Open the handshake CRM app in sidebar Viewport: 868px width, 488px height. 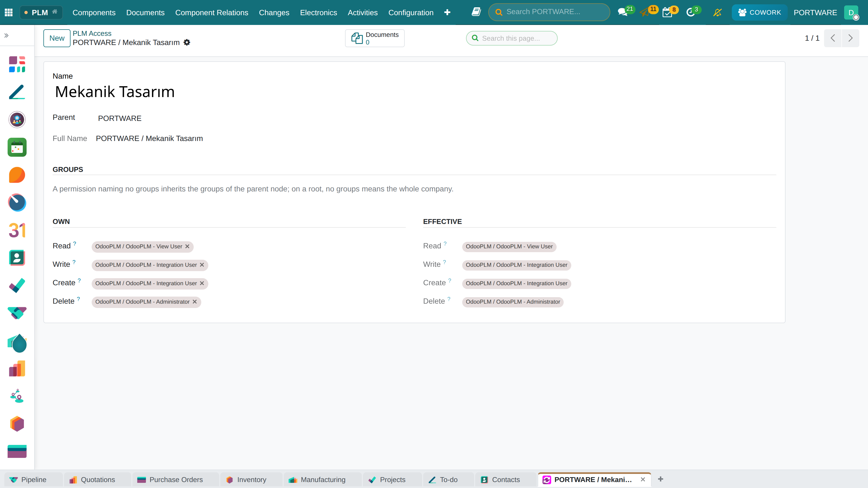click(x=17, y=313)
